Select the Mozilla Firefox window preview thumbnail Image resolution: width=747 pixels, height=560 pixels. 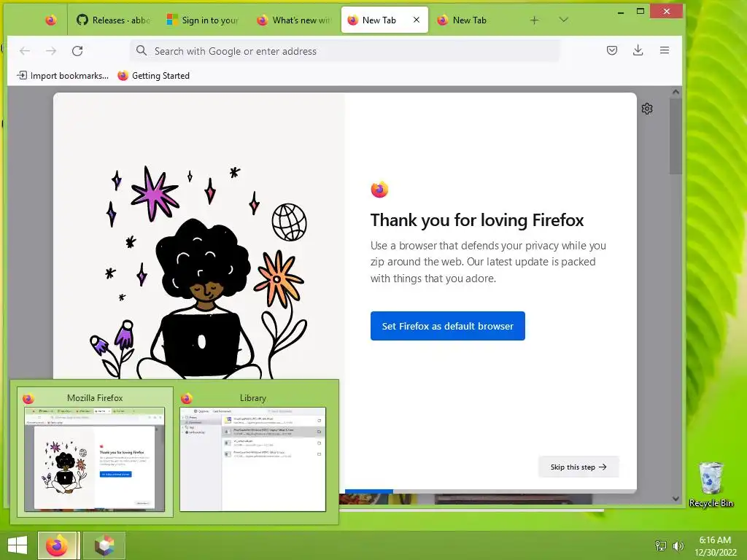[x=95, y=452]
